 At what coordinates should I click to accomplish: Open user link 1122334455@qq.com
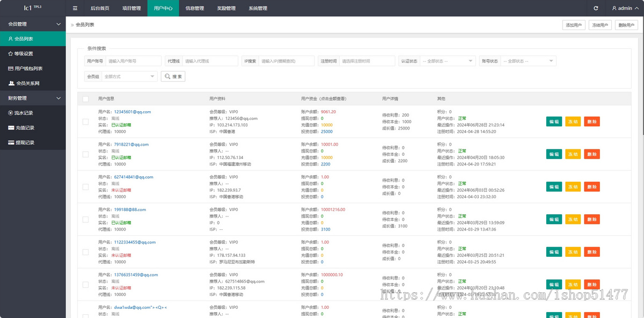pyautogui.click(x=135, y=242)
